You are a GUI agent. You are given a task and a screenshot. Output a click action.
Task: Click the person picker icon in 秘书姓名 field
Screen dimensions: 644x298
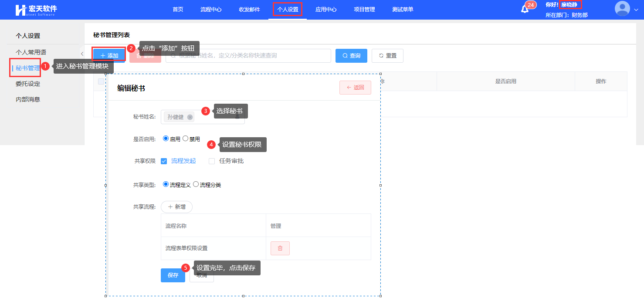[237, 117]
